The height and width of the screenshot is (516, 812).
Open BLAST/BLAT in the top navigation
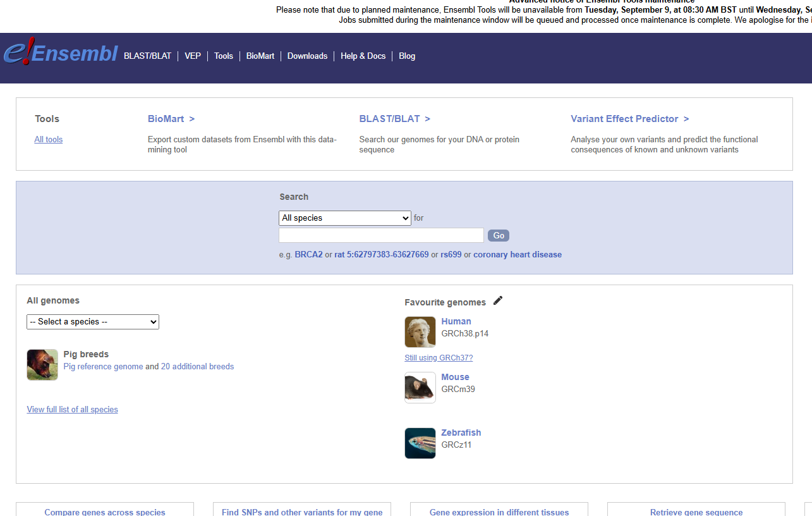(x=147, y=56)
